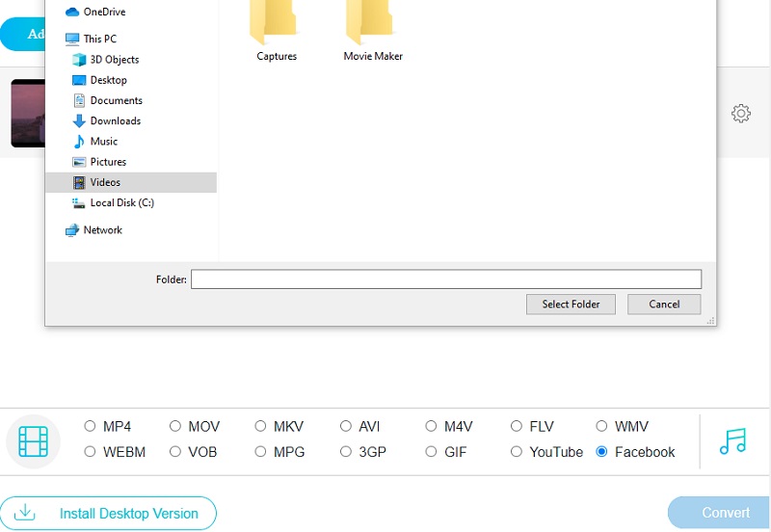Select This PC in the tree

pos(99,39)
